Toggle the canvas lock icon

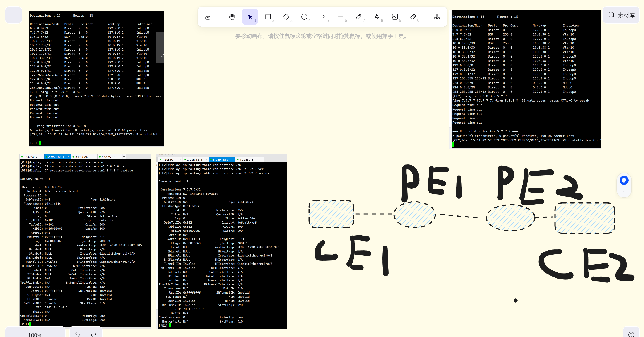coord(208,17)
